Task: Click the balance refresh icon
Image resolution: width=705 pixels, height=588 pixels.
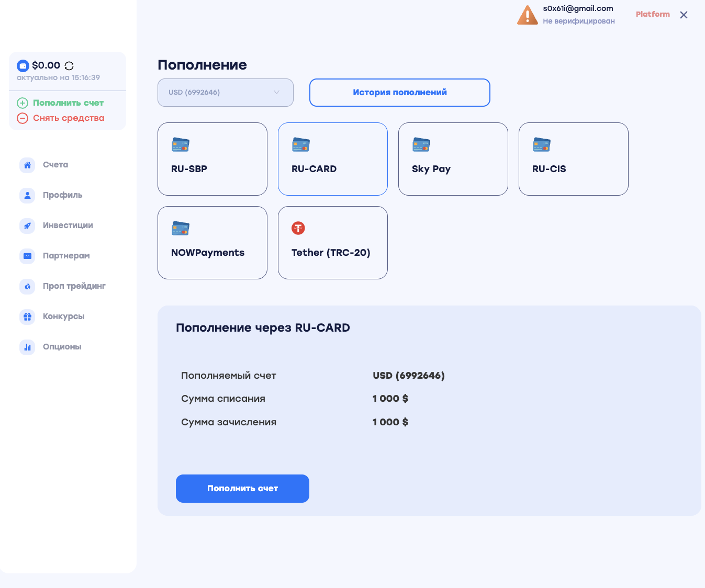Action: tap(69, 66)
